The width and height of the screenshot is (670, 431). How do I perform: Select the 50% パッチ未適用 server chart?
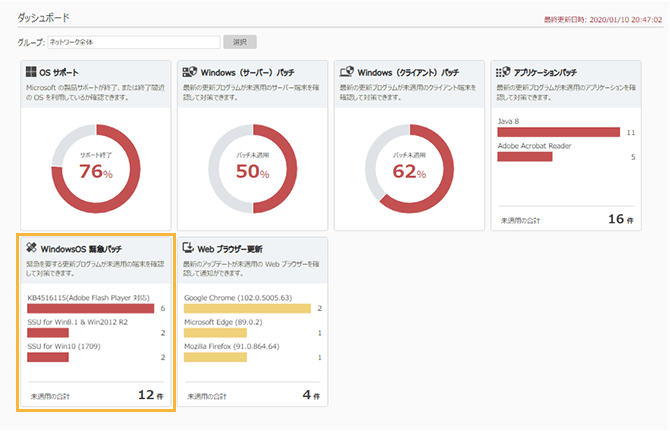(x=253, y=169)
